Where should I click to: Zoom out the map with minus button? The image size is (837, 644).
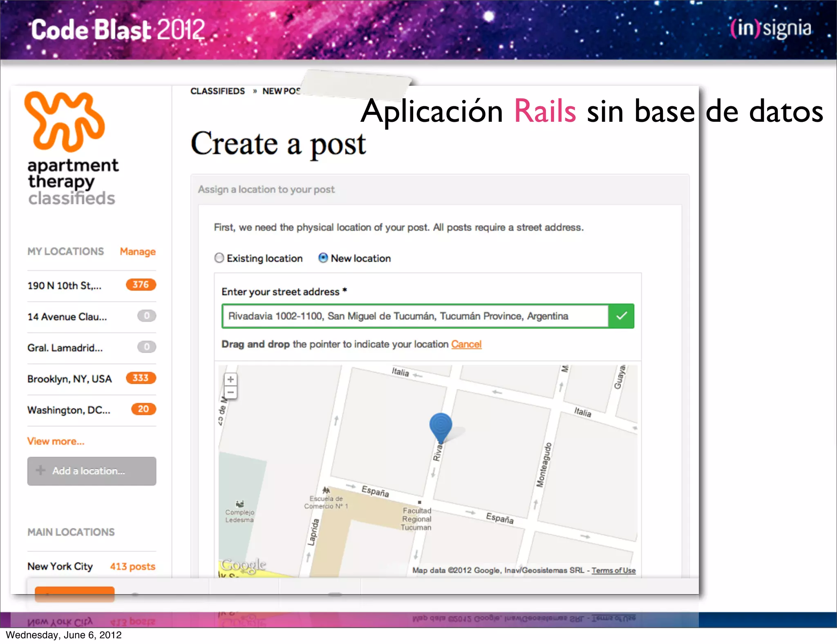pos(231,392)
